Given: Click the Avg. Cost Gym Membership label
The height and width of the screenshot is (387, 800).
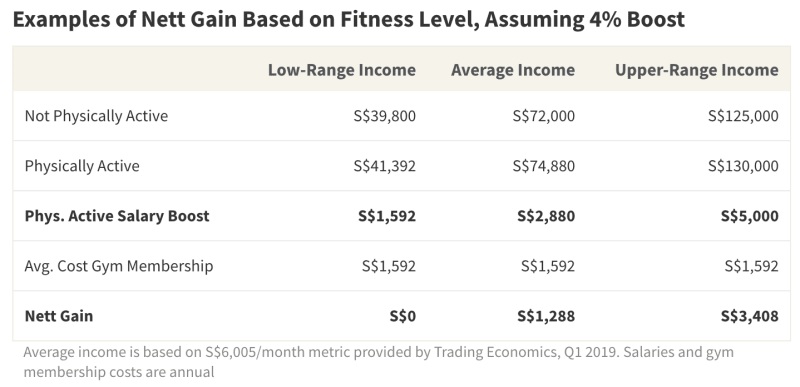Looking at the screenshot, I should [119, 266].
